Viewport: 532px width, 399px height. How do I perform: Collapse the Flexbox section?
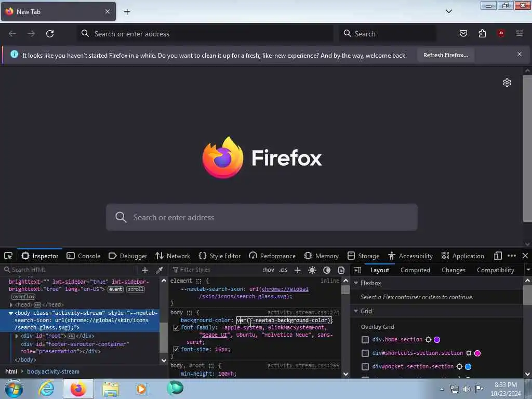356,283
